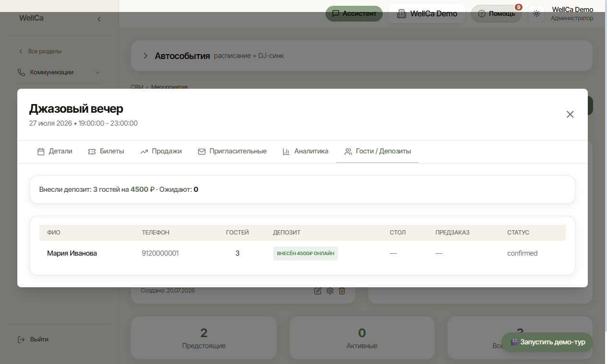Open the event card settings gear icon

pyautogui.click(x=330, y=291)
